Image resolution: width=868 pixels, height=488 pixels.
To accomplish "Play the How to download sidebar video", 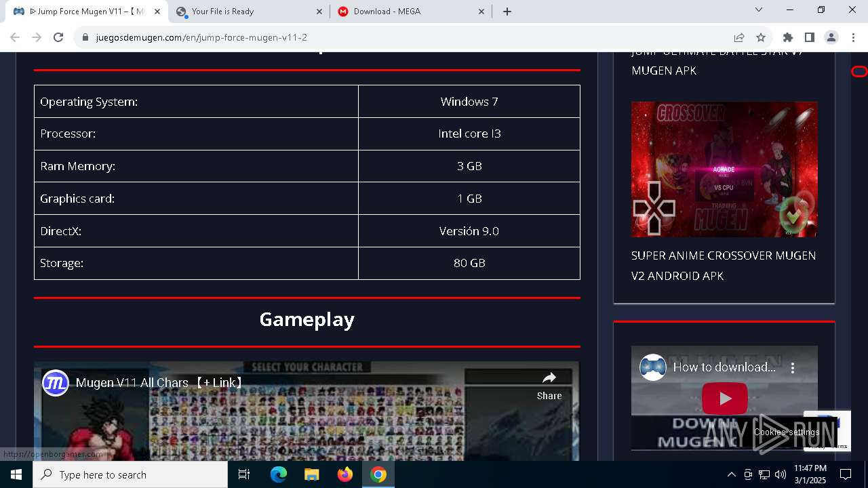I will tap(724, 399).
